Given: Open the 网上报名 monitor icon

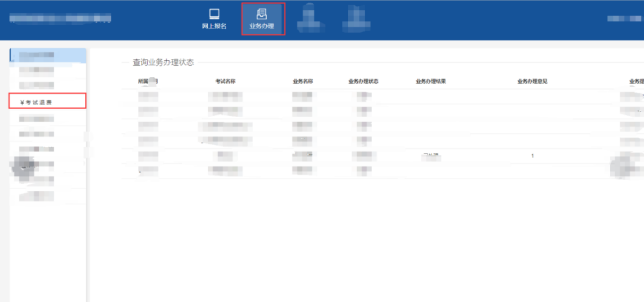Looking at the screenshot, I should pyautogui.click(x=214, y=15).
